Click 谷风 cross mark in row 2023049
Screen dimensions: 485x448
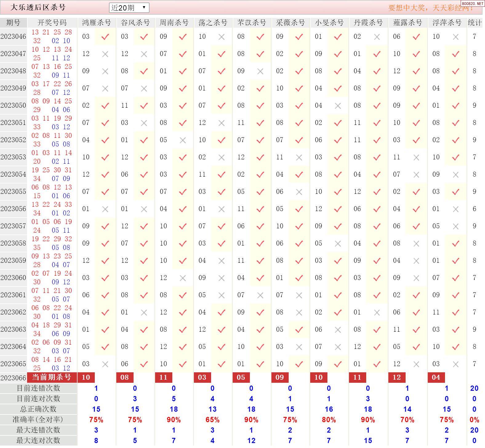click(144, 89)
